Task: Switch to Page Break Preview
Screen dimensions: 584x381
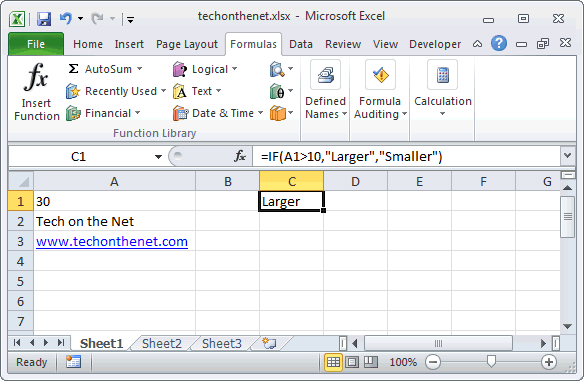Action: [371, 362]
